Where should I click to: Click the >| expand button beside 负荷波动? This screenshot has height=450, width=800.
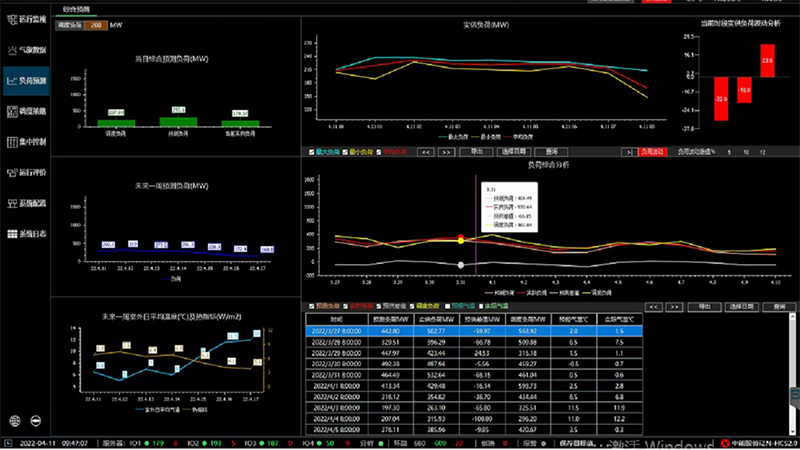626,152
